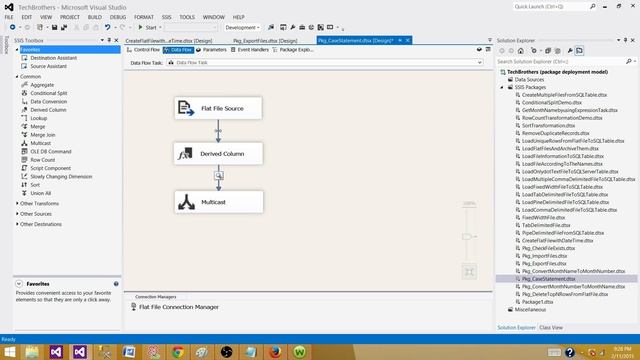The width and height of the screenshot is (640, 360).
Task: Click the Flat File Source component icon
Action: click(186, 108)
